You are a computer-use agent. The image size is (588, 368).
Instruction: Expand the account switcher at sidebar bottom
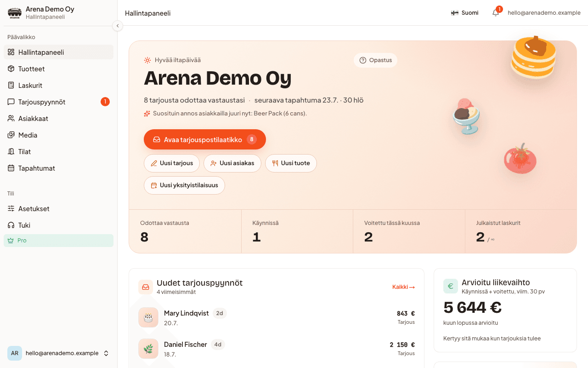point(58,353)
